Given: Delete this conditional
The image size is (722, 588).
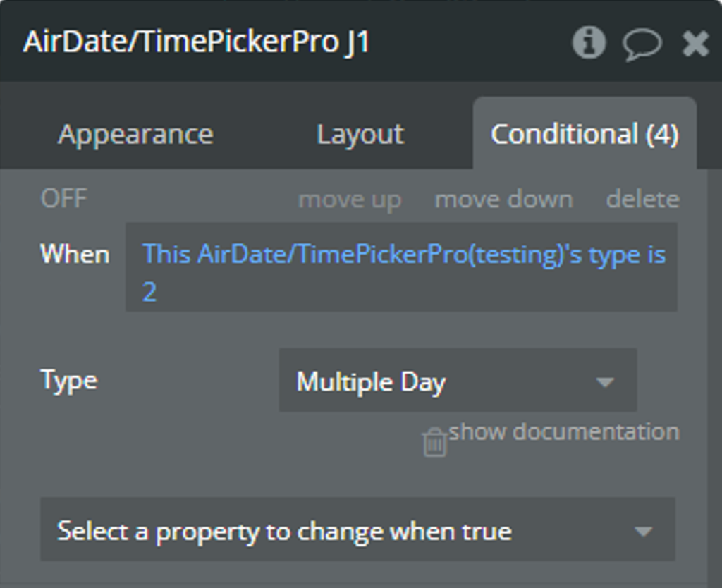Looking at the screenshot, I should pos(642,200).
